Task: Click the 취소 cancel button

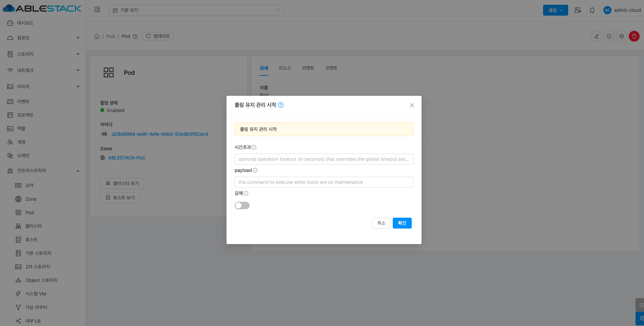Action: 381,223
